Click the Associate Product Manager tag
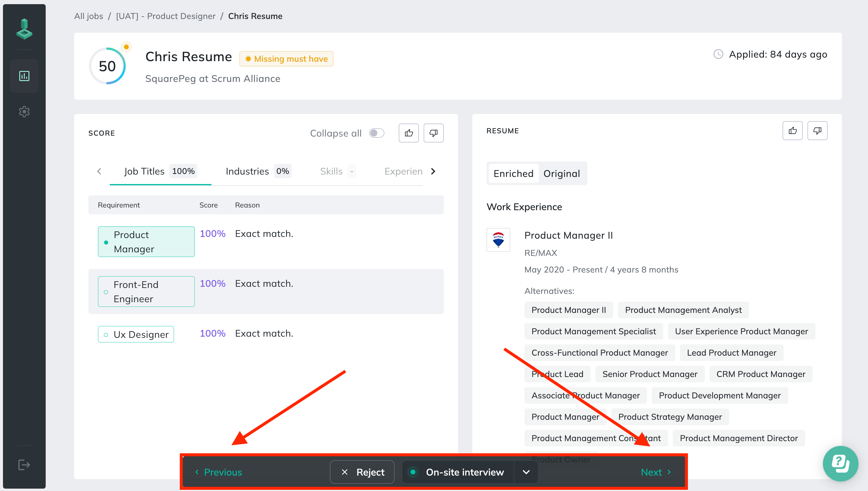The height and width of the screenshot is (491, 868). point(585,396)
